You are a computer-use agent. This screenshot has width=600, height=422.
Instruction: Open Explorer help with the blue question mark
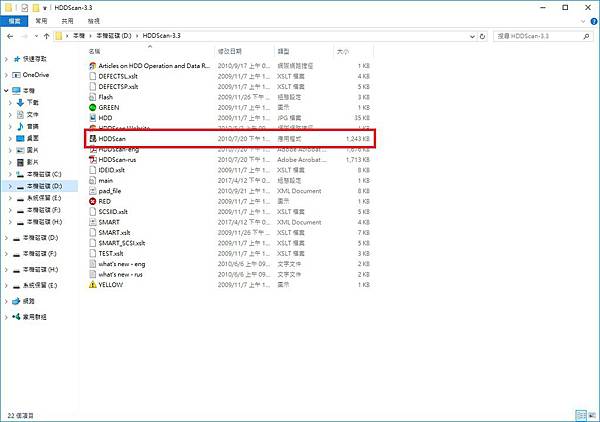pos(594,21)
